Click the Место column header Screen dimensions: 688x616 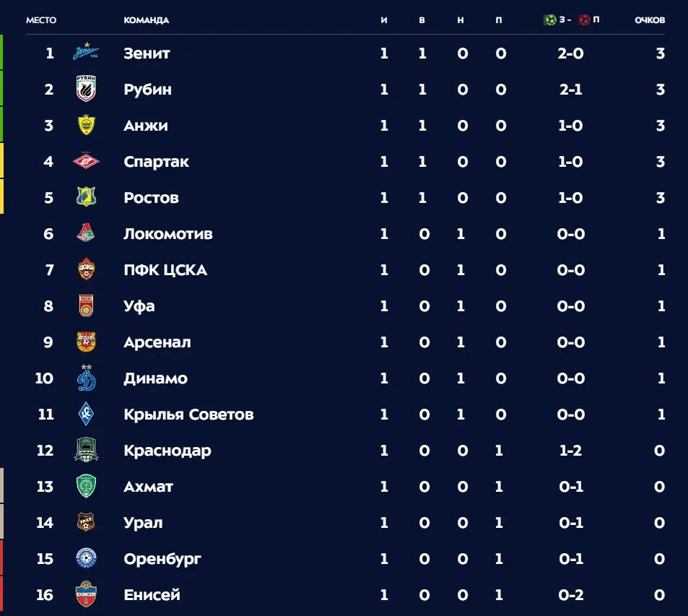tap(41, 20)
